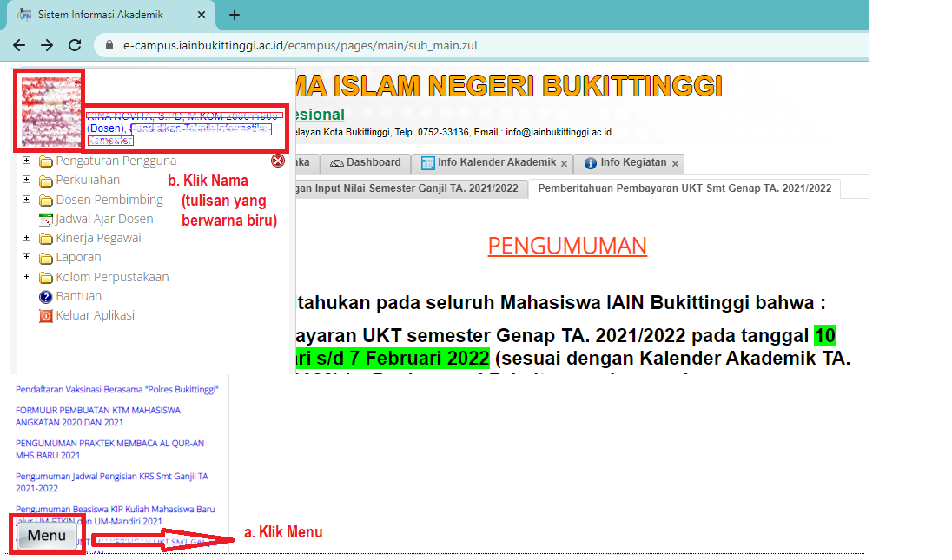Image resolution: width=952 pixels, height=560 pixels.
Task: Click the Pengaturan Pengguna folder icon
Action: [46, 161]
